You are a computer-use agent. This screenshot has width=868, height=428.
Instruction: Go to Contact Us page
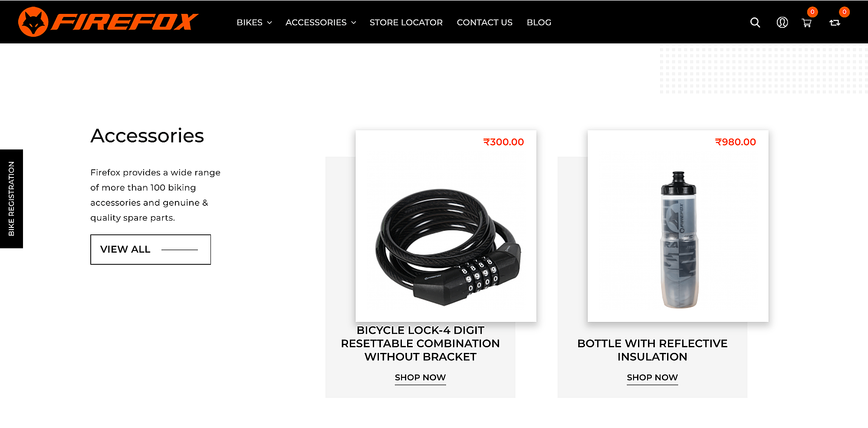coord(484,23)
